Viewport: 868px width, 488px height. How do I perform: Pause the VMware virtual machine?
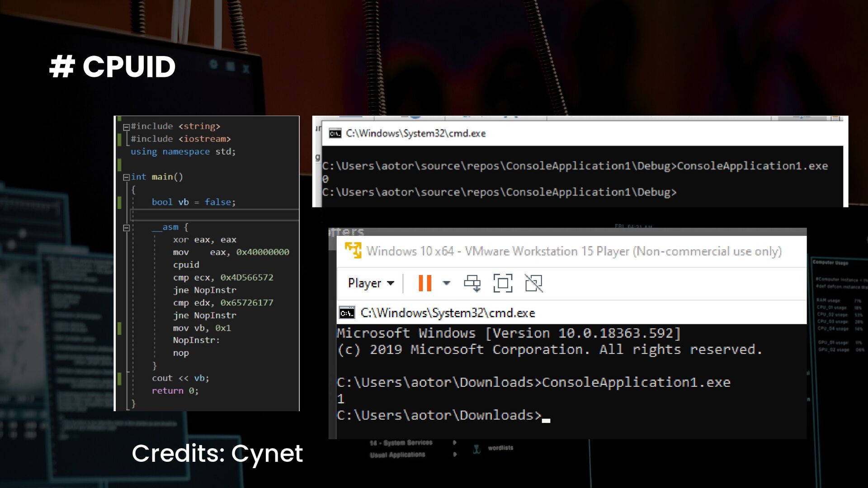425,283
